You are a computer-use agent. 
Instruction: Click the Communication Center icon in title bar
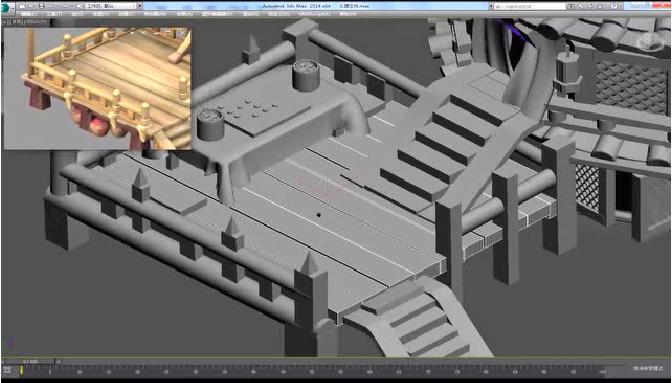pyautogui.click(x=590, y=6)
